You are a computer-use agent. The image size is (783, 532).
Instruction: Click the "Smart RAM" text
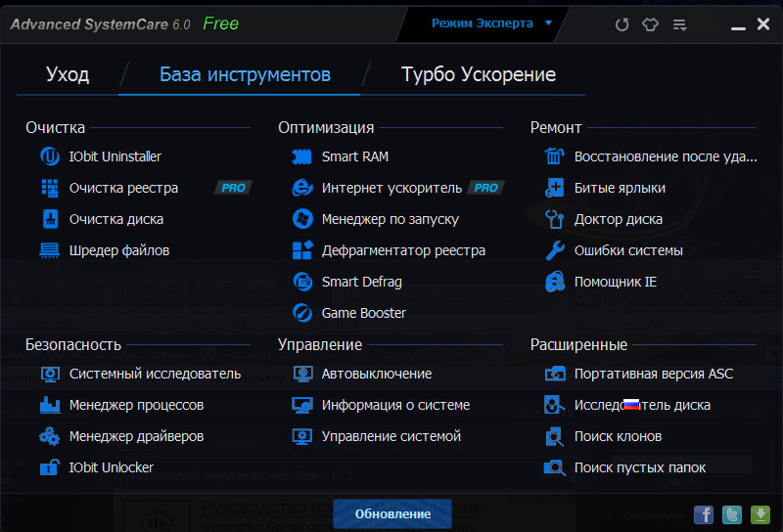355,156
